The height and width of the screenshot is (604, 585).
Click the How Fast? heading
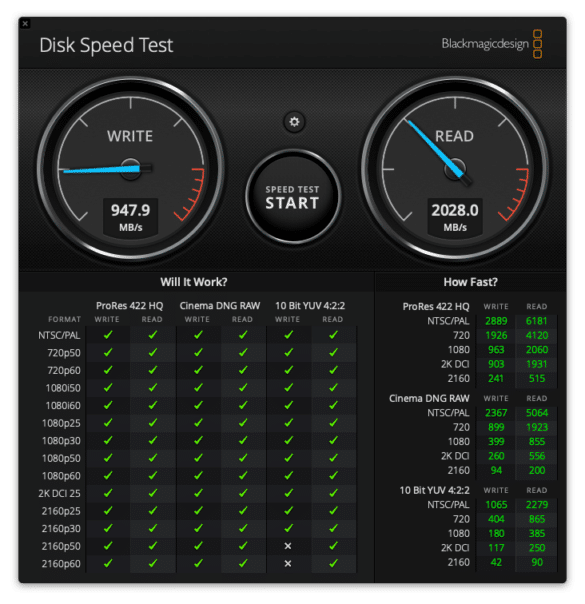point(471,282)
